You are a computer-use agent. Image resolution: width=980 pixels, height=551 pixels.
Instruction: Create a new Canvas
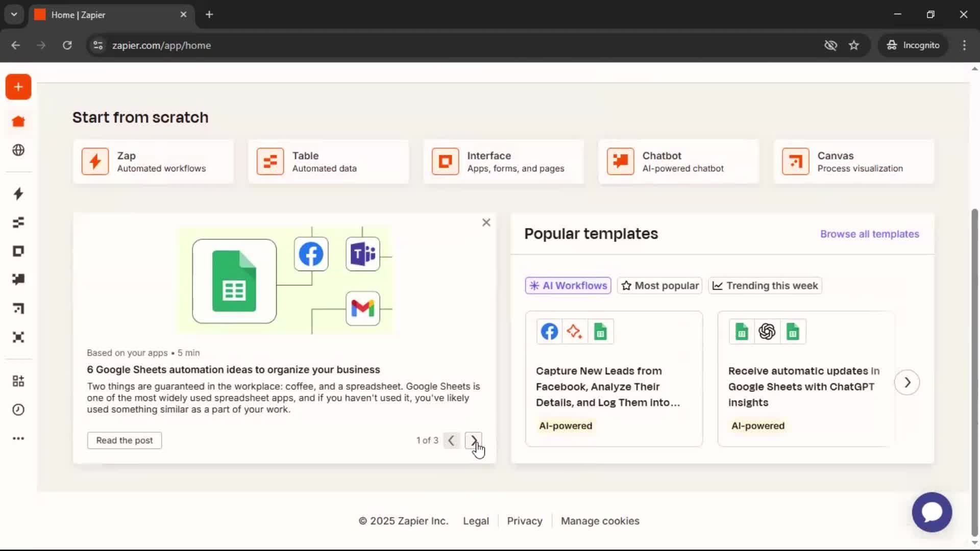(x=854, y=162)
